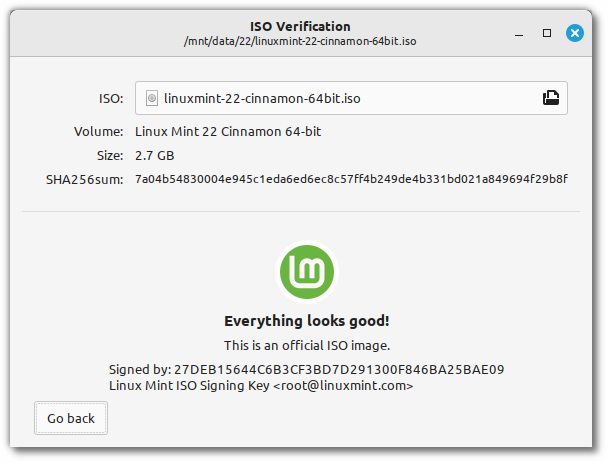Select the Signed by key fingerprint

(x=338, y=369)
